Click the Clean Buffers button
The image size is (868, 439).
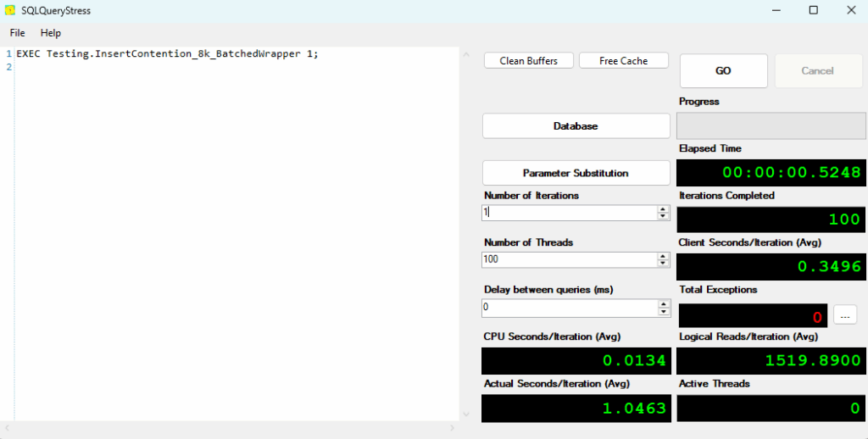(529, 61)
